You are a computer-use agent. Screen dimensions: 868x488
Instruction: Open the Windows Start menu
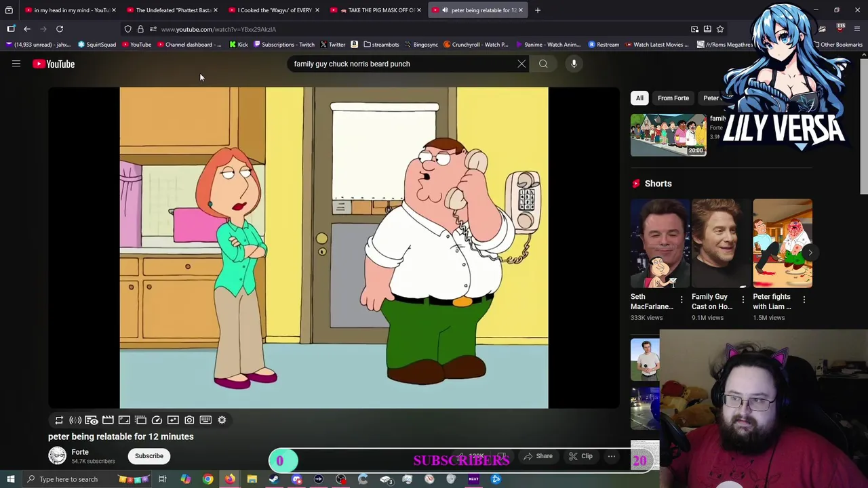[x=11, y=479]
